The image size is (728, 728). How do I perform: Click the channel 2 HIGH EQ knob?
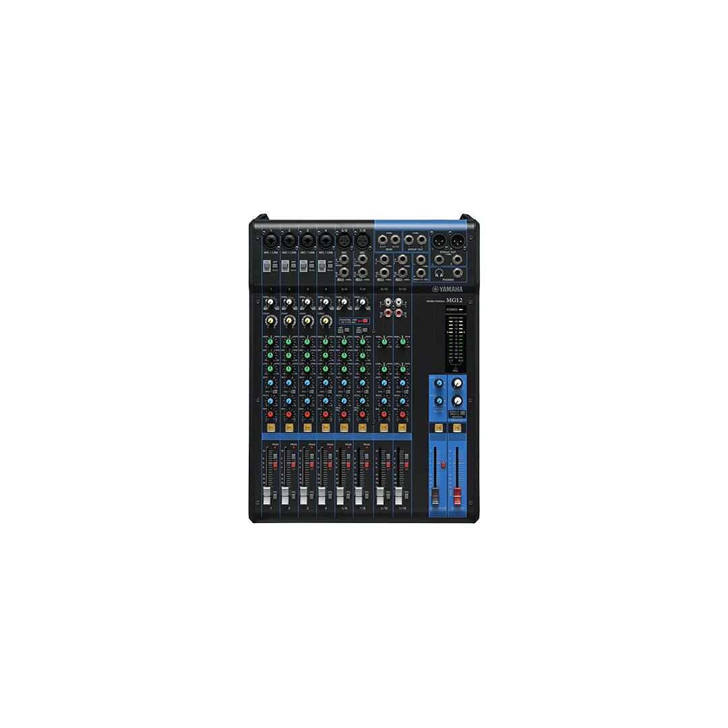click(289, 342)
